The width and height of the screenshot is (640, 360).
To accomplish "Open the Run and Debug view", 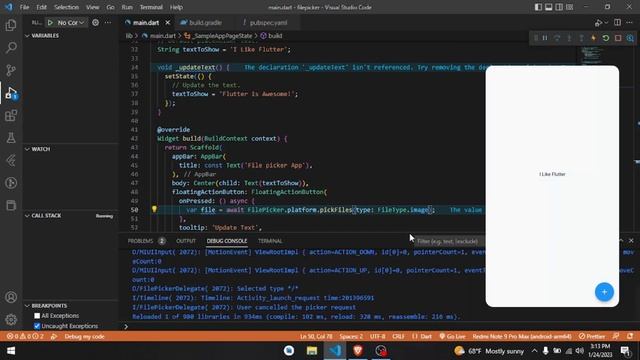I will pos(11,93).
